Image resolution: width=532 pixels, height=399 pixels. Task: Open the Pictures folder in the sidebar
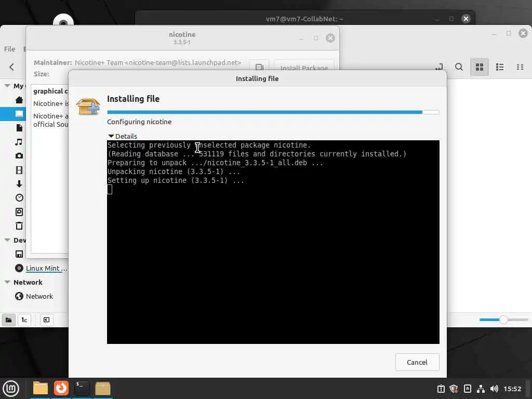tap(19, 156)
